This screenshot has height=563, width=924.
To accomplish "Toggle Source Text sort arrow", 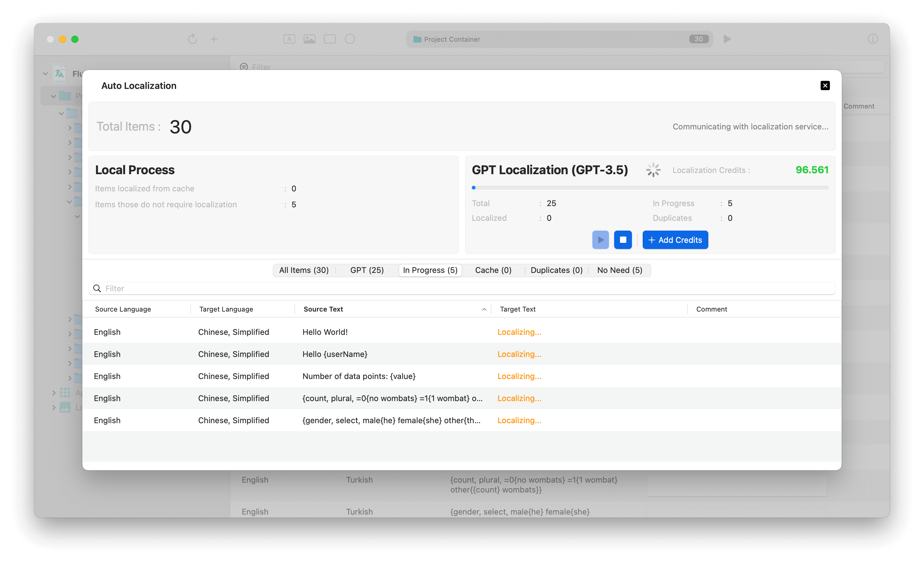I will click(x=484, y=310).
